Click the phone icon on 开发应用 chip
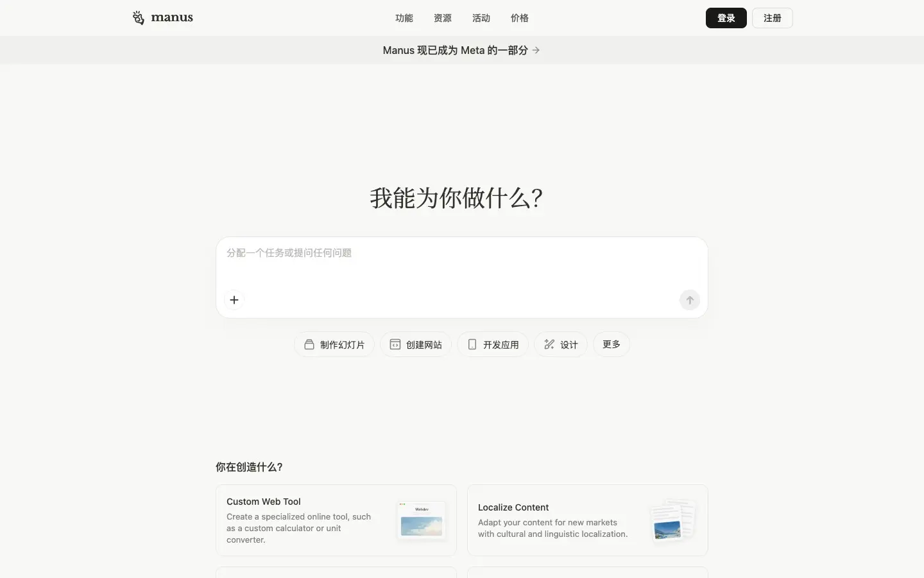Image resolution: width=924 pixels, height=578 pixels. pyautogui.click(x=472, y=344)
